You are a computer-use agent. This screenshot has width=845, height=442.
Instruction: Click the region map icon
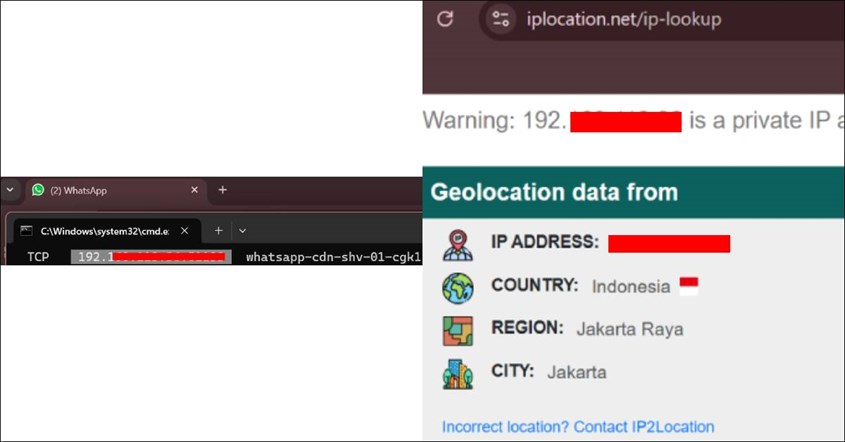click(x=458, y=330)
